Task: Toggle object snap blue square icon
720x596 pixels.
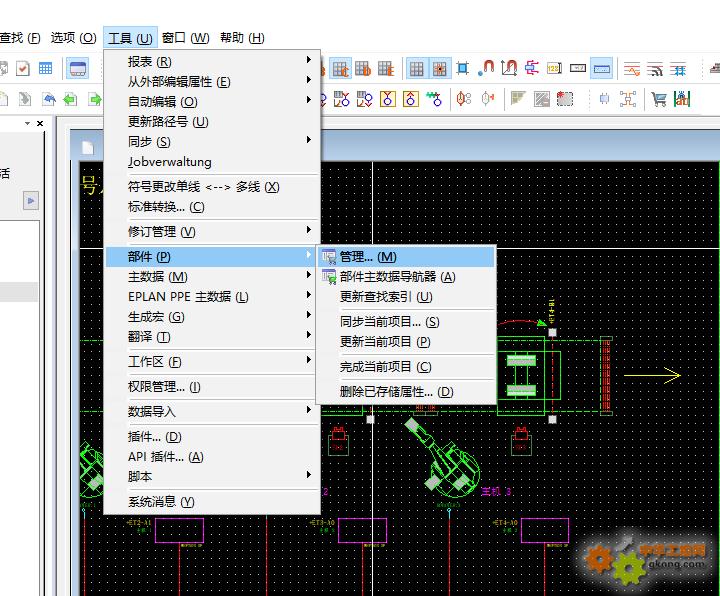Action: (462, 69)
